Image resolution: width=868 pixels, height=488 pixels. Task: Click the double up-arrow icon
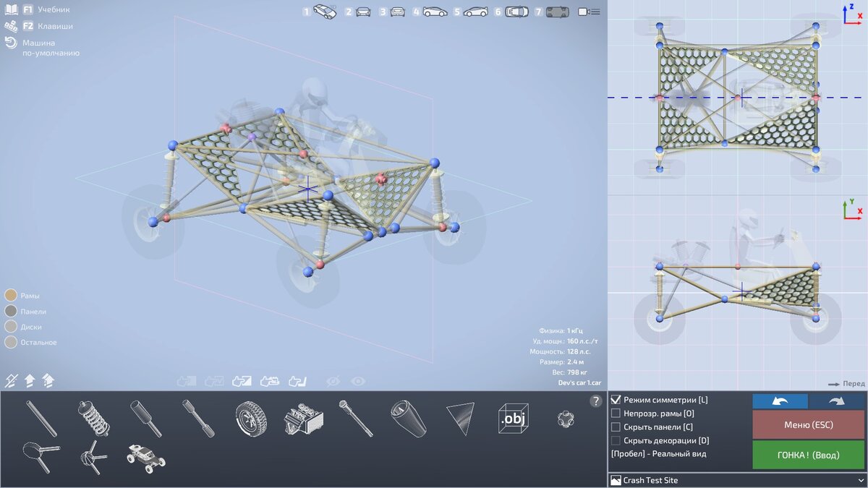point(48,380)
